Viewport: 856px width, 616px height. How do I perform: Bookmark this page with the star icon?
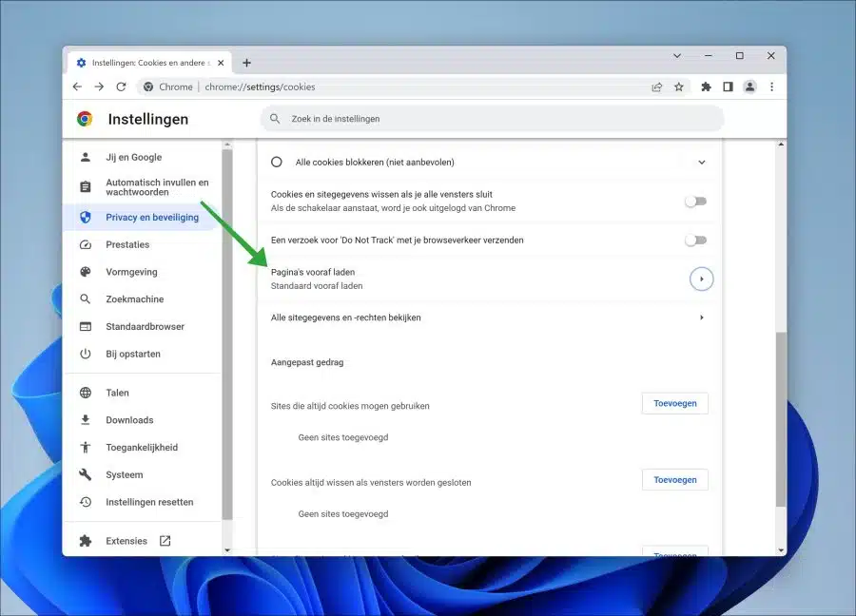[x=678, y=87]
